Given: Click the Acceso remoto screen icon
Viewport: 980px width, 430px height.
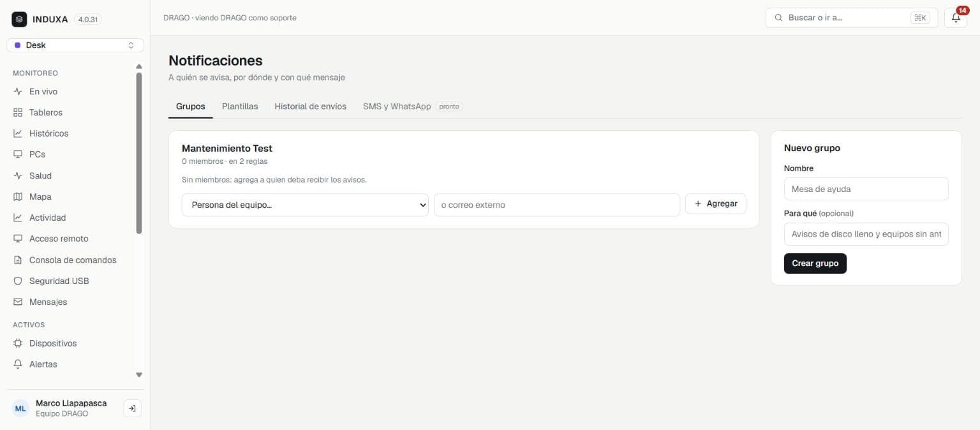Looking at the screenshot, I should coord(18,239).
